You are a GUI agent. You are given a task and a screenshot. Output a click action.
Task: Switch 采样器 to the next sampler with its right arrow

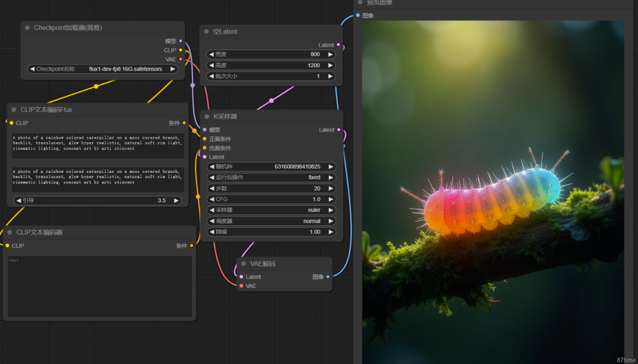point(331,211)
